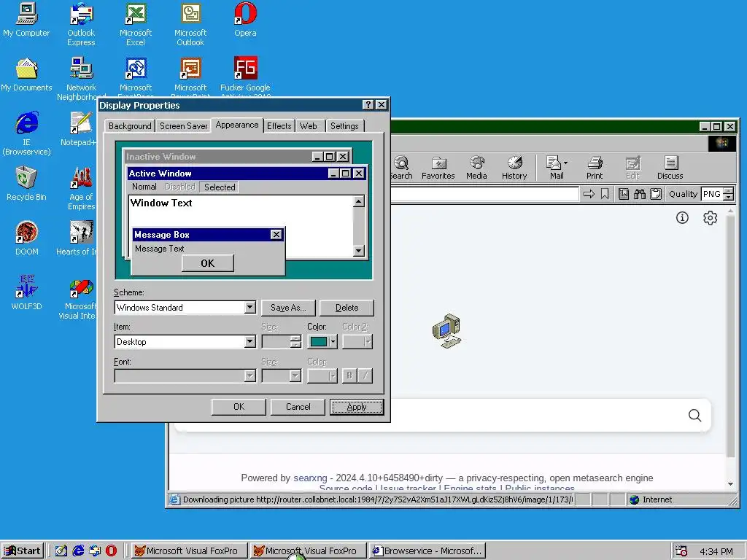Open the Color dropdown arrow for Desktop item

333,341
